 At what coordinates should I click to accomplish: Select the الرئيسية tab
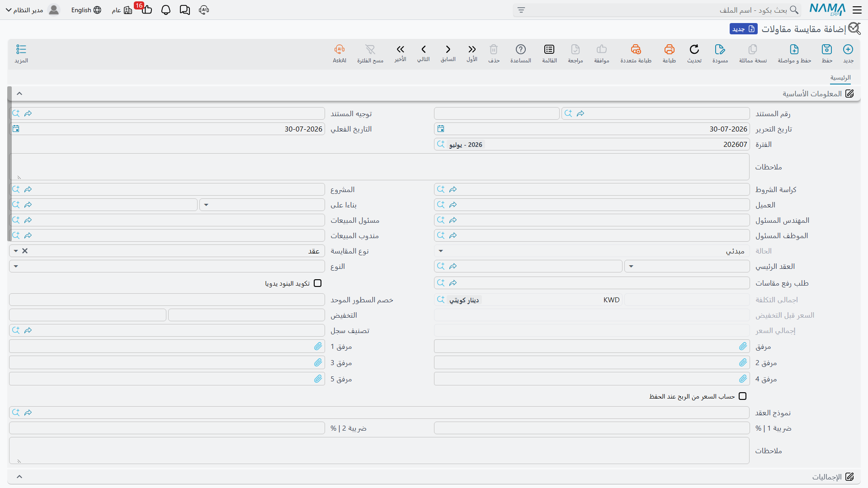pos(840,78)
